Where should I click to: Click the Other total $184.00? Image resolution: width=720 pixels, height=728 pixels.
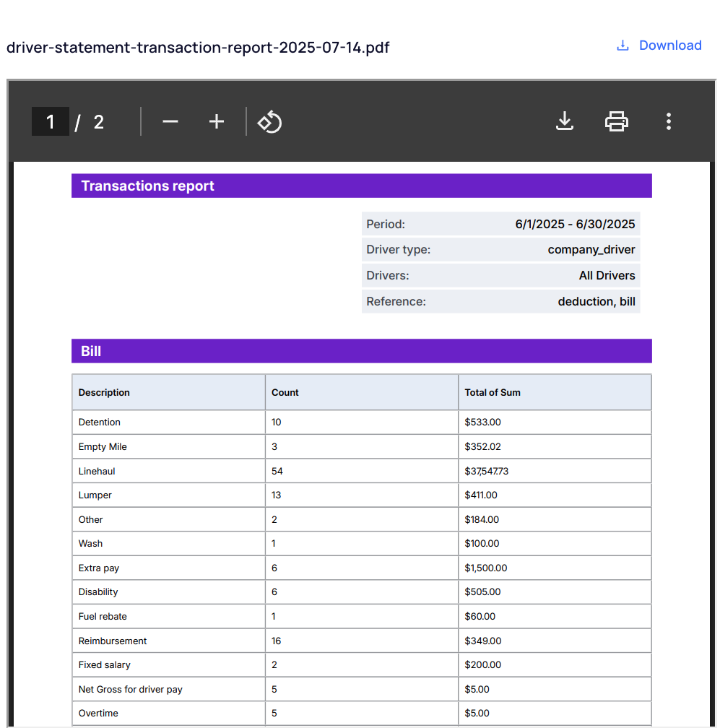(x=482, y=519)
